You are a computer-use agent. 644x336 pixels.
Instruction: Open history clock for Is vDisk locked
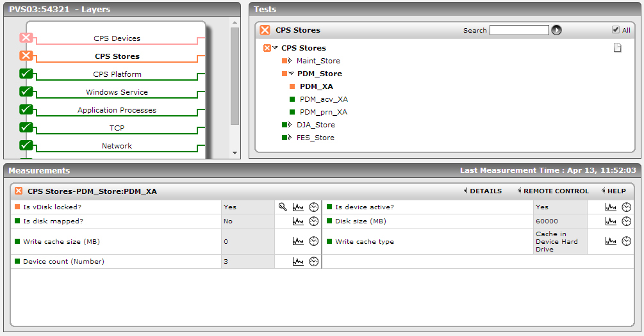(314, 207)
